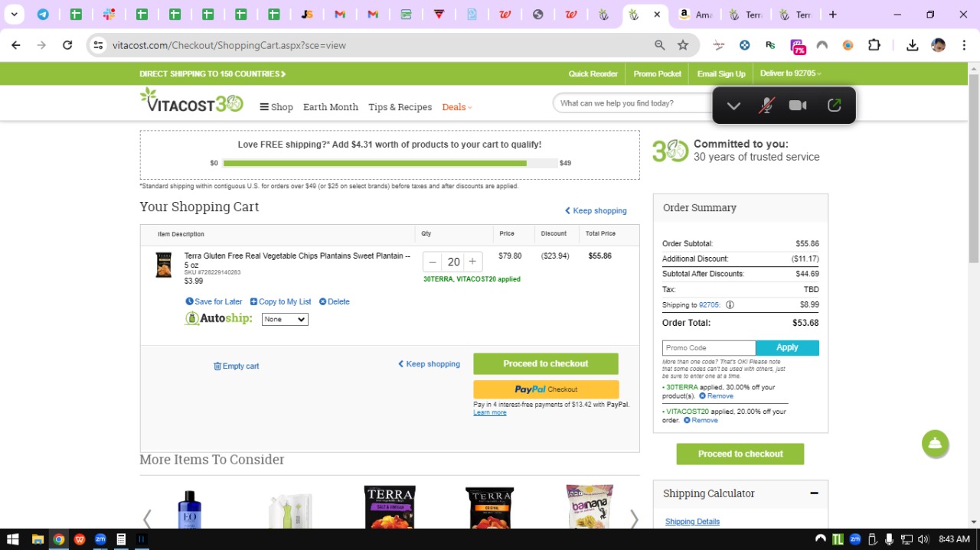Open the Windows Start menu
The width and height of the screenshot is (980, 550).
pos(13,539)
